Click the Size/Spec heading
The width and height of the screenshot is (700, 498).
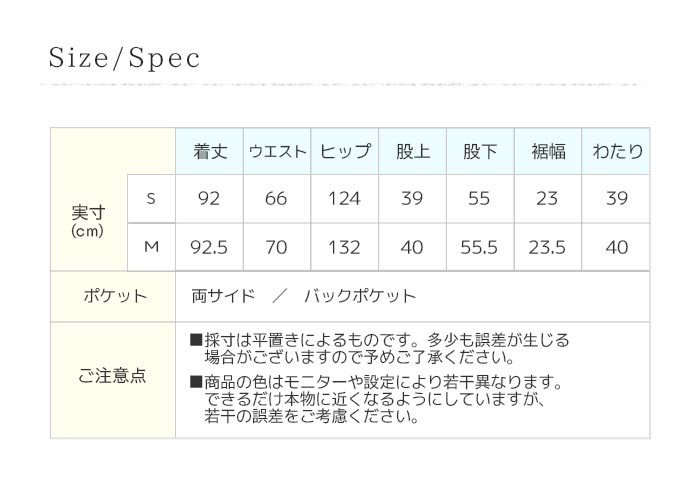(x=124, y=59)
